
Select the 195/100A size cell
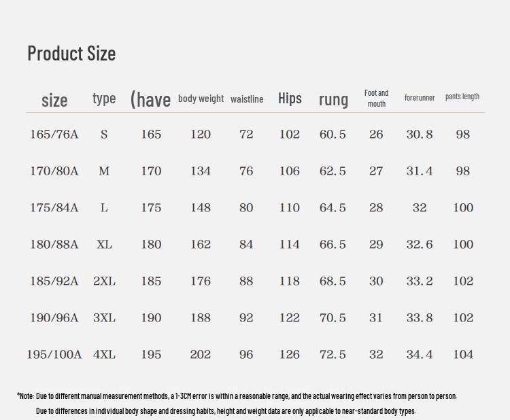coord(54,355)
